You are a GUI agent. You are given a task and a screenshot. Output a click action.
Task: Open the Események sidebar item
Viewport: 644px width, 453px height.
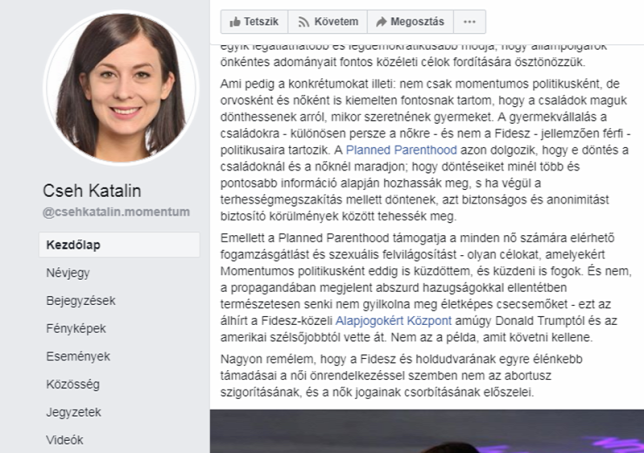[78, 356]
